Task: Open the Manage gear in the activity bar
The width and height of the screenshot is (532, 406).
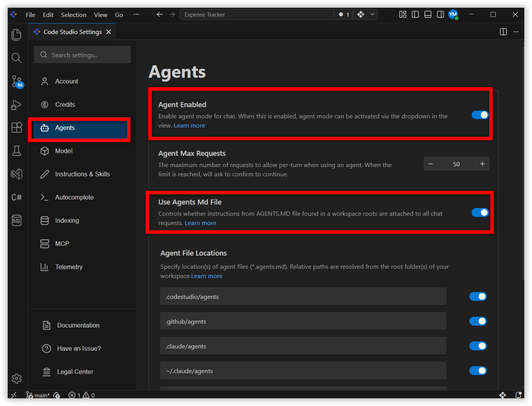Action: pyautogui.click(x=17, y=378)
